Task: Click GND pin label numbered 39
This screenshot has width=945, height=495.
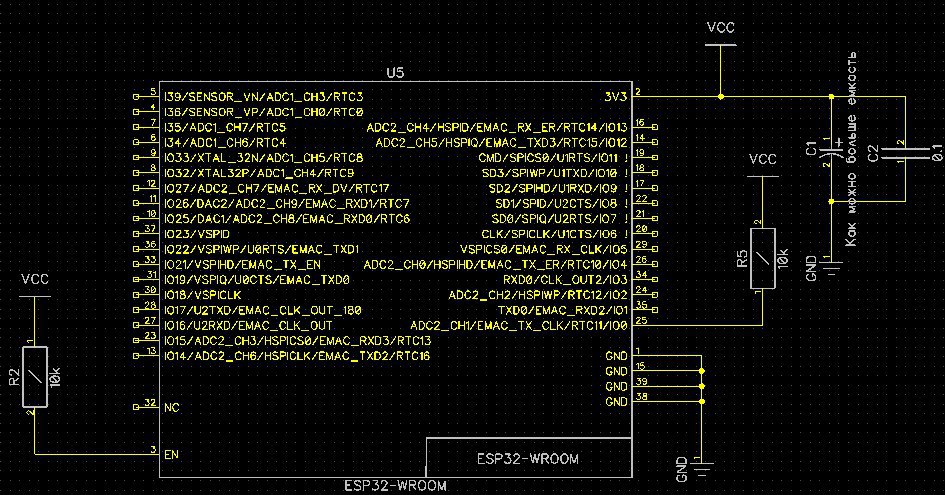Action: click(x=617, y=386)
